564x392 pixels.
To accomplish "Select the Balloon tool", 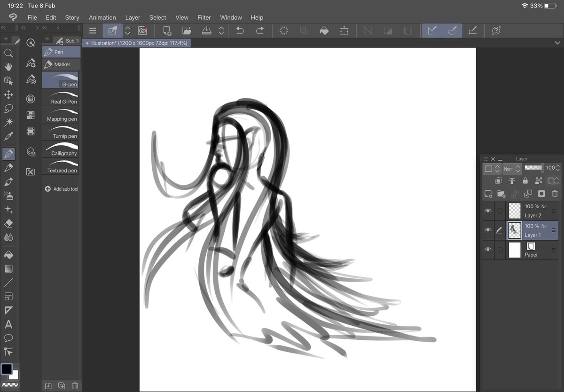I will [x=8, y=338].
